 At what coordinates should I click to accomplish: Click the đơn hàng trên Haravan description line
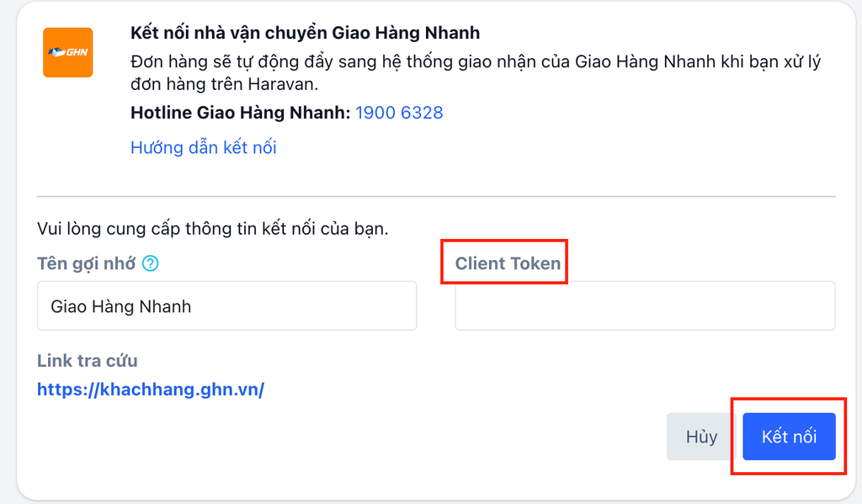(225, 83)
